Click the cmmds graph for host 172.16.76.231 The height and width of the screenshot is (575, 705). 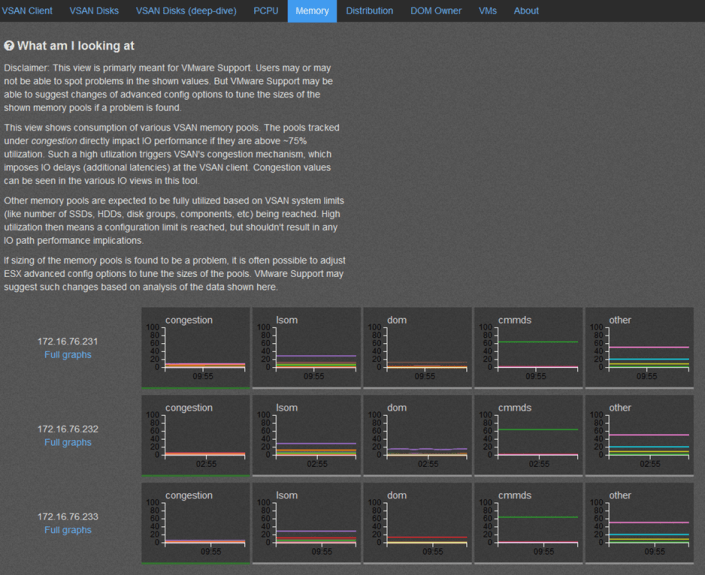[x=528, y=347]
